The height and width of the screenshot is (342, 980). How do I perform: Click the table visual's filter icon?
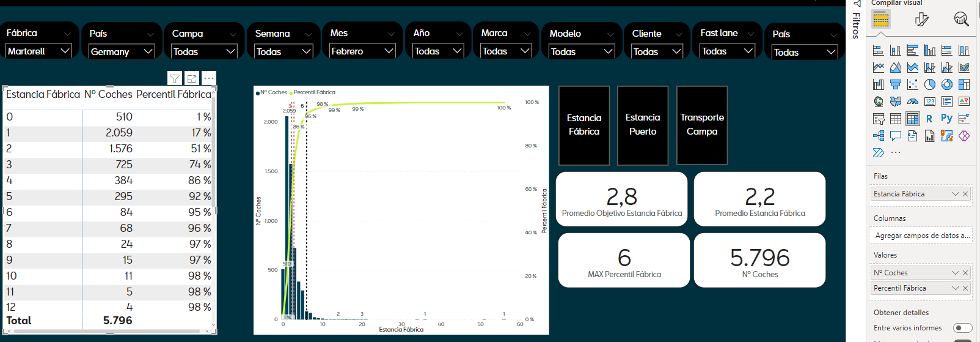(175, 78)
